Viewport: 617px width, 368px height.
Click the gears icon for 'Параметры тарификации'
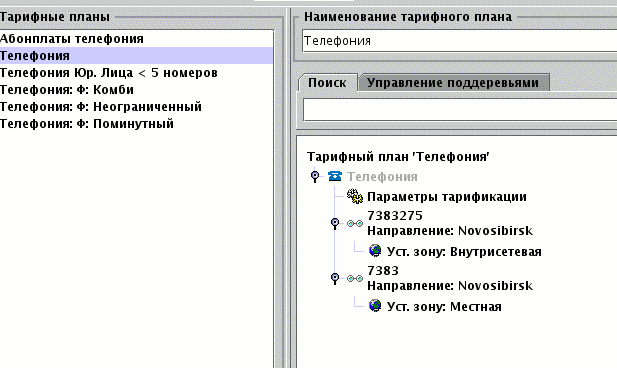tap(355, 196)
